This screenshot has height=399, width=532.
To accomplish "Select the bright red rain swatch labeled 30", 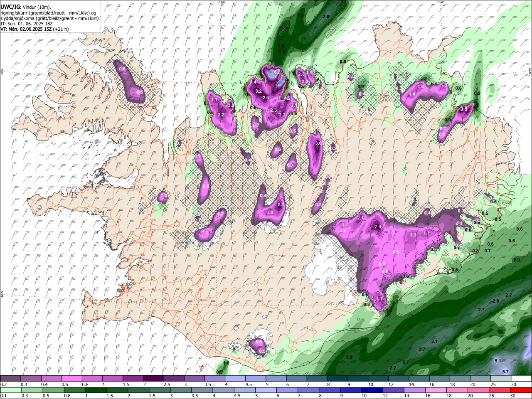I will pos(521,390).
